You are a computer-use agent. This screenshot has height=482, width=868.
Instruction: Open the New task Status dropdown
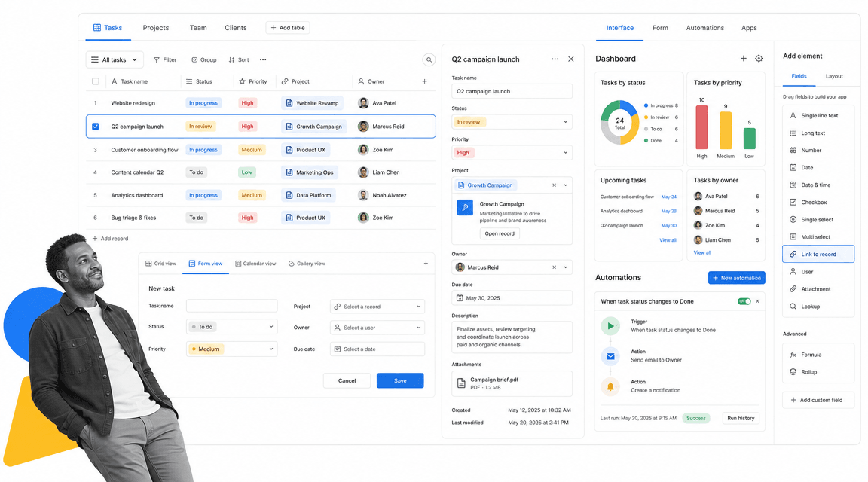(x=231, y=327)
